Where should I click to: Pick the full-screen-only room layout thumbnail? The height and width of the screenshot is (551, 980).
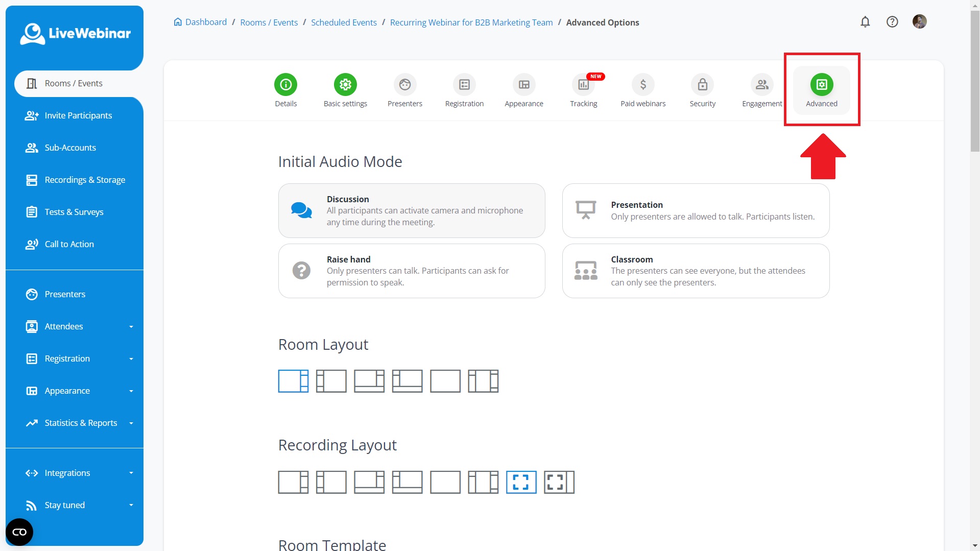pos(445,381)
